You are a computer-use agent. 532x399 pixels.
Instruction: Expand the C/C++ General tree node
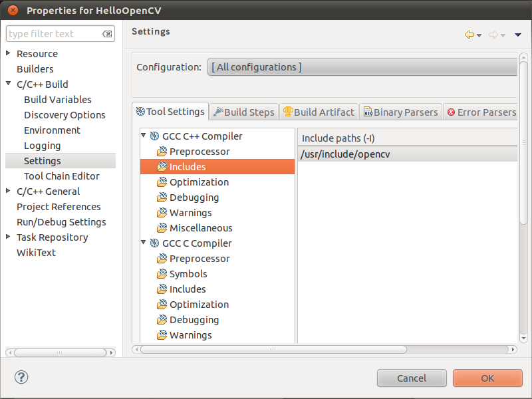pos(8,191)
